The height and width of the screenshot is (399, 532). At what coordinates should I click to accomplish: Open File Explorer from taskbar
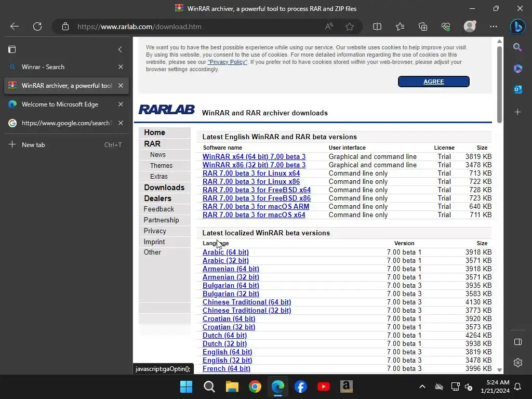[232, 387]
